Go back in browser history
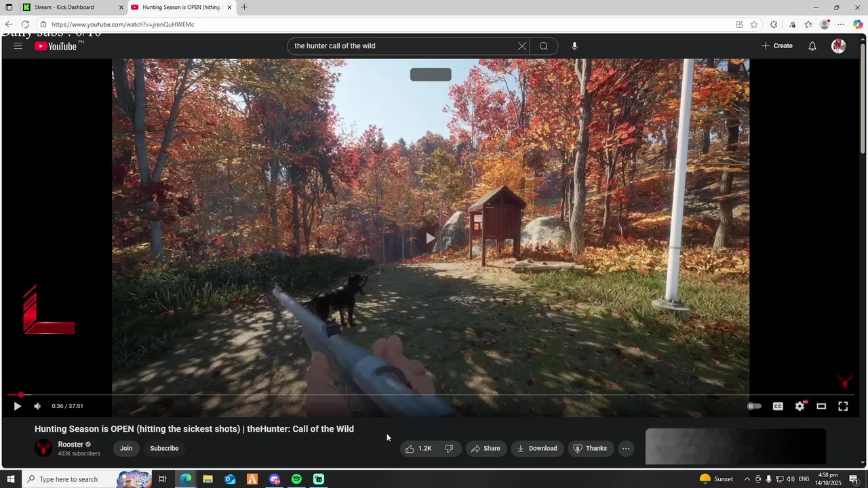Screen dimensions: 868x488 point(9,24)
